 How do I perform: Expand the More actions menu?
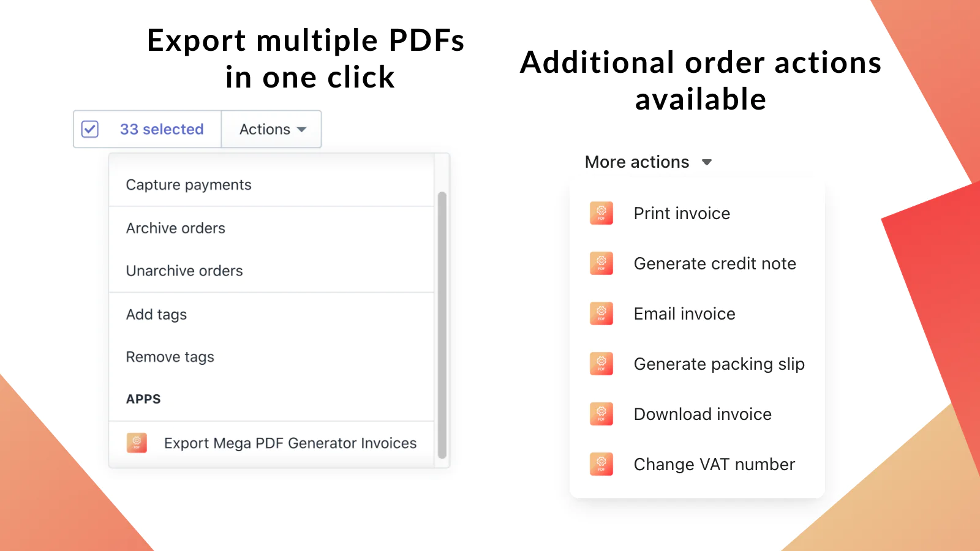637,162
